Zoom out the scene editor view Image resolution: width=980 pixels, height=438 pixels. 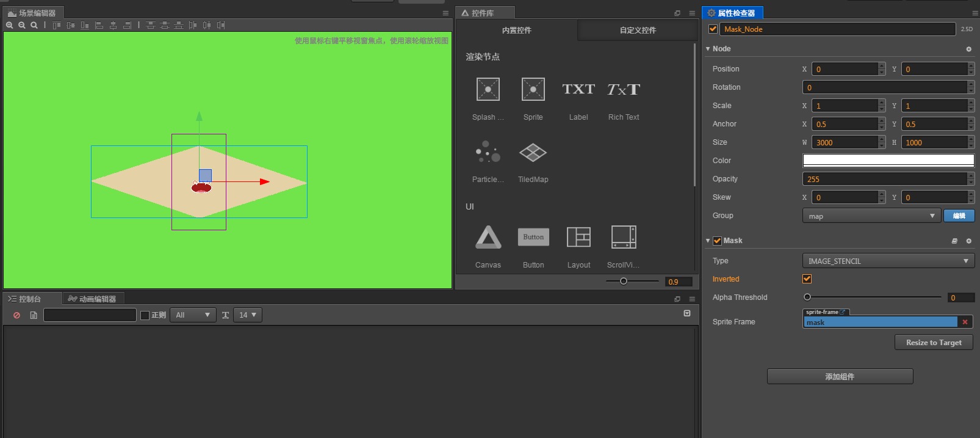click(22, 25)
